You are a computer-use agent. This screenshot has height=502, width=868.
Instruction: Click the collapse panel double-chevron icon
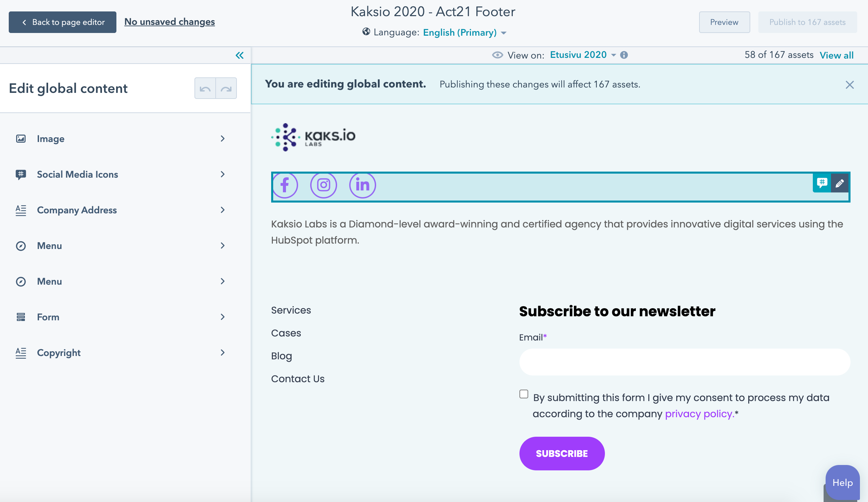[240, 55]
